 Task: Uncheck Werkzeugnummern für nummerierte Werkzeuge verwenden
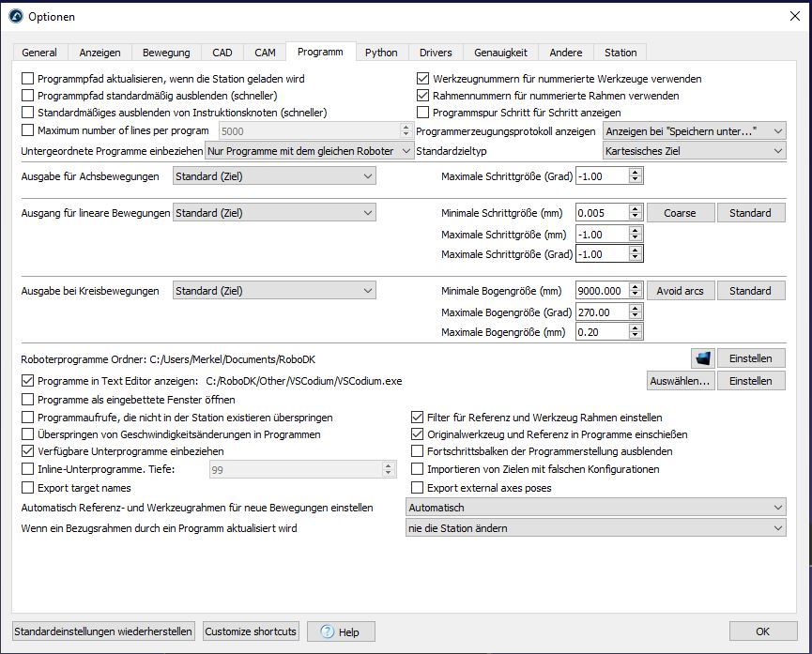(x=423, y=79)
